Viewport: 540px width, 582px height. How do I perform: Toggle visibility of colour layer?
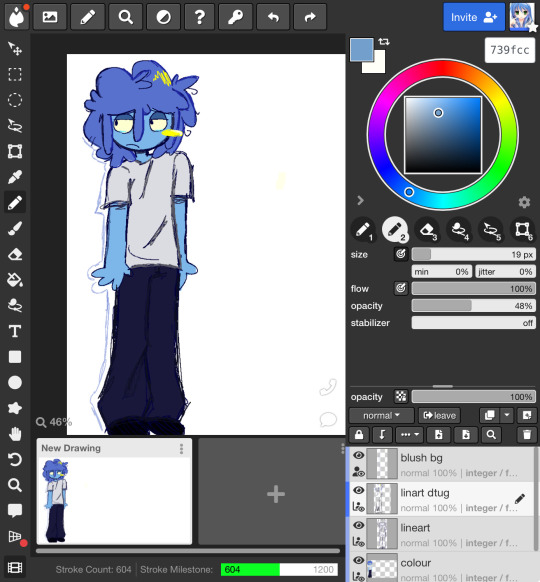(359, 560)
